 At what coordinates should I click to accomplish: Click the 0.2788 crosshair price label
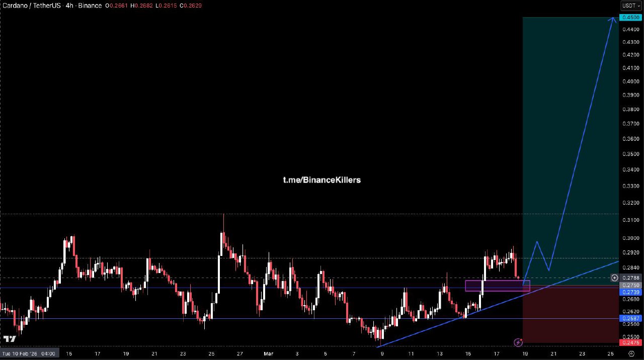tap(631, 278)
